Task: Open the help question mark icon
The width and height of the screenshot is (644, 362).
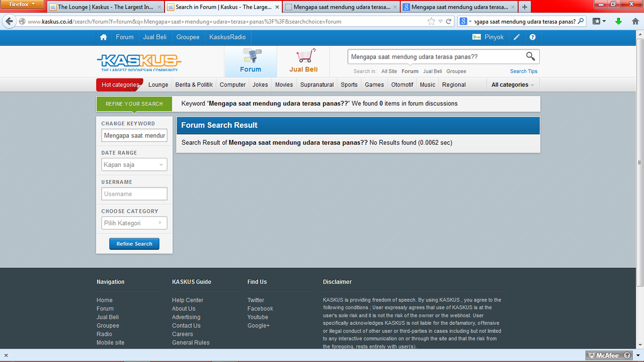Action: click(x=533, y=37)
